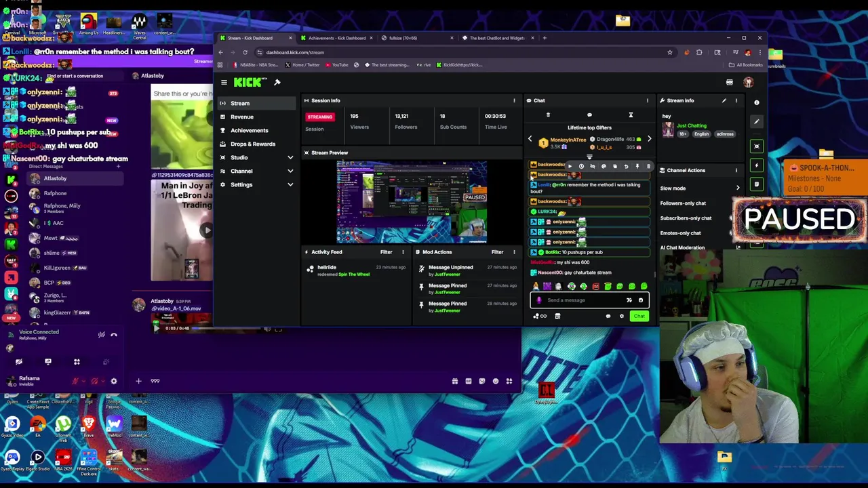This screenshot has width=868, height=488.
Task: Reload the Kick dashboard page
Action: [245, 52]
